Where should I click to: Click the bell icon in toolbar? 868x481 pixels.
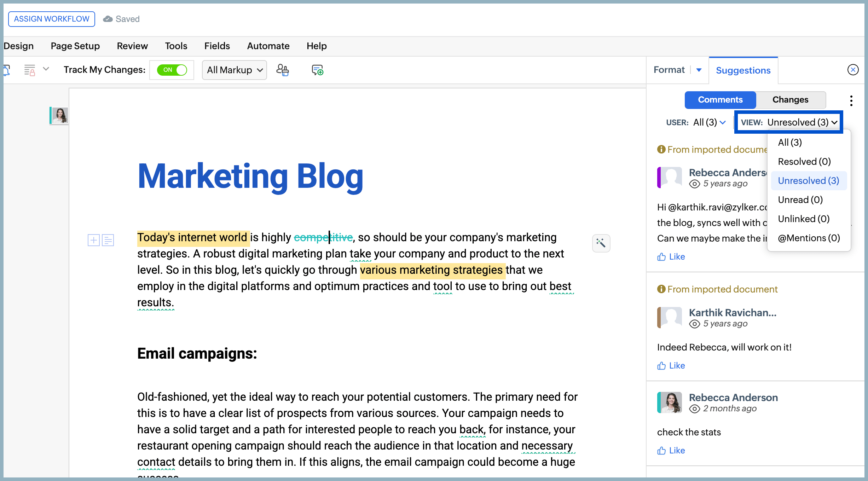tap(6, 70)
